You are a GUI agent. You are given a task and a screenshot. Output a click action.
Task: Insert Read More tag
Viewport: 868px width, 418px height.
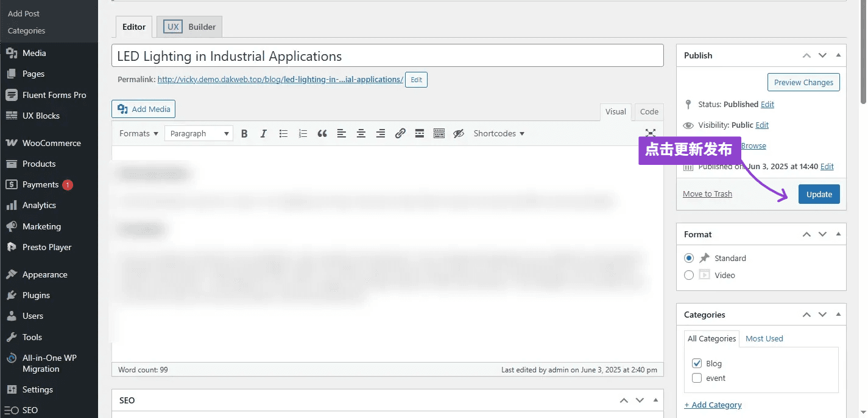pyautogui.click(x=420, y=134)
